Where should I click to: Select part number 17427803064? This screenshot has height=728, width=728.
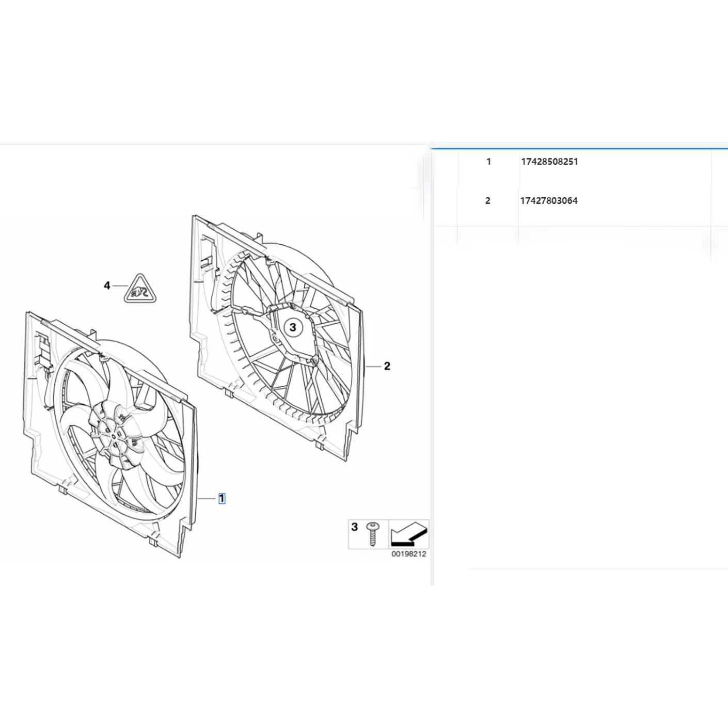549,201
